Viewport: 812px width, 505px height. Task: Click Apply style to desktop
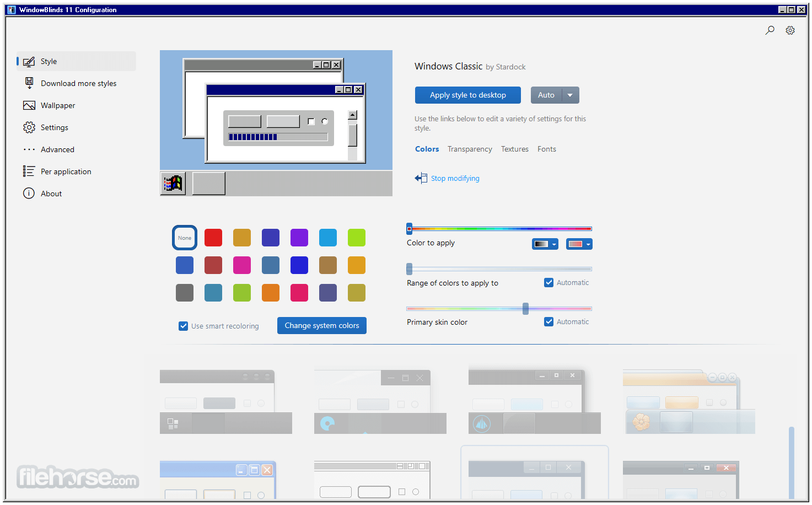point(468,95)
